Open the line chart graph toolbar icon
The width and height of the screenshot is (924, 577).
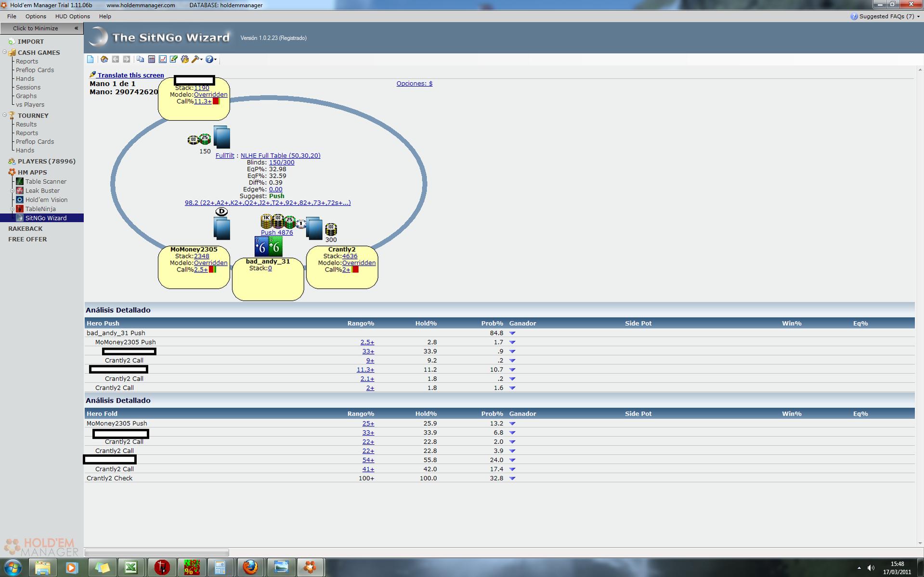tap(163, 59)
